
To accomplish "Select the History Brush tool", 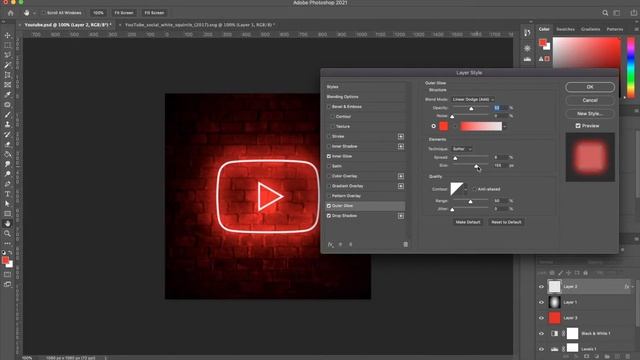I will 7,134.
